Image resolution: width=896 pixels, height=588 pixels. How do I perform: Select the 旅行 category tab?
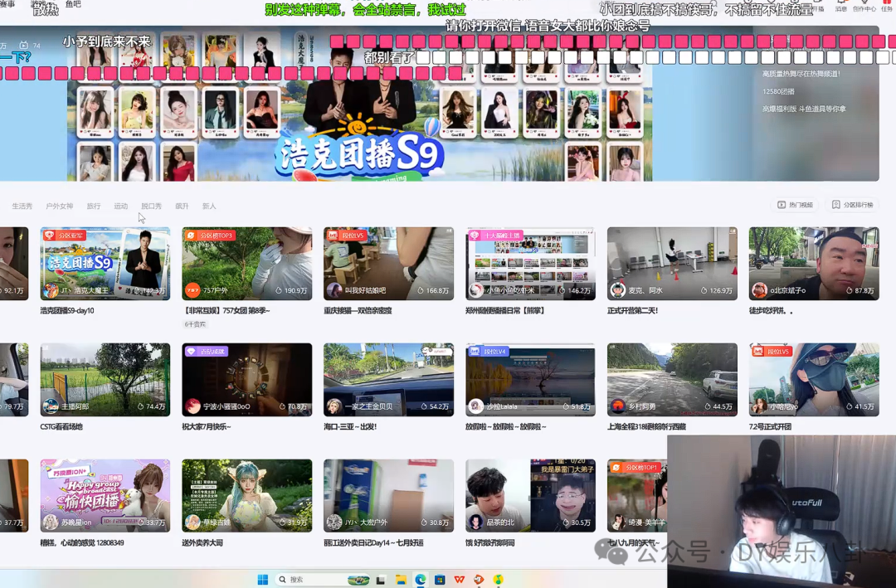94,207
